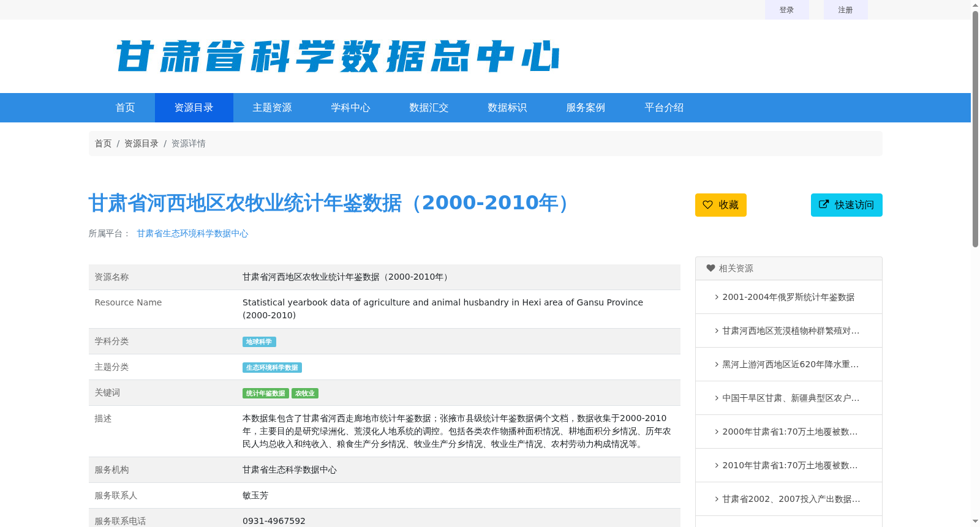
Task: Select 数据标识 menu item
Action: point(508,108)
